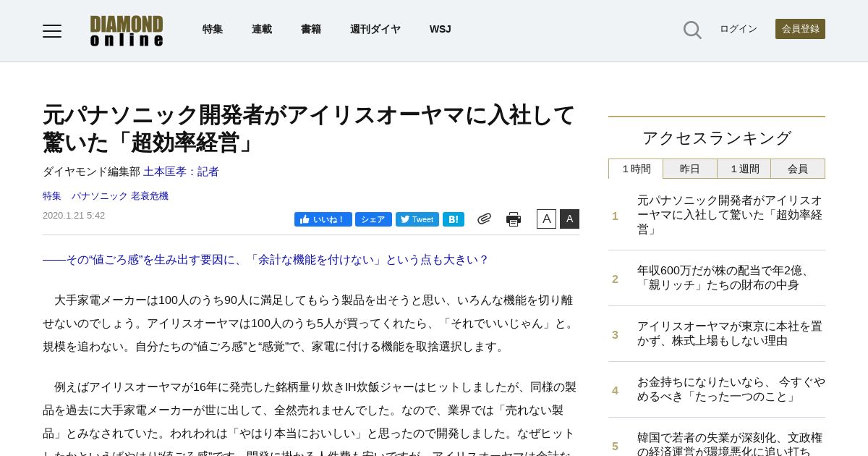868x456 pixels.
Task: Open the パナソニック 老衰危機 series link
Action: [x=119, y=196]
